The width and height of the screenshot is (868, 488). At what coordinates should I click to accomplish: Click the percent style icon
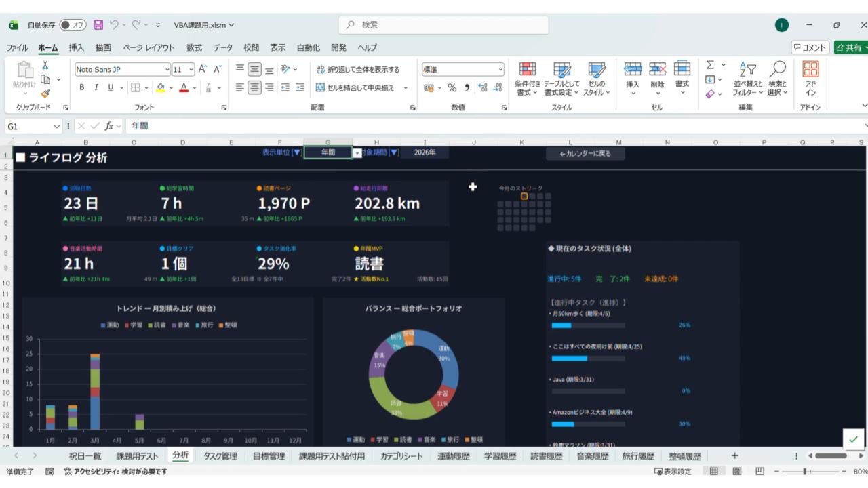pyautogui.click(x=451, y=87)
